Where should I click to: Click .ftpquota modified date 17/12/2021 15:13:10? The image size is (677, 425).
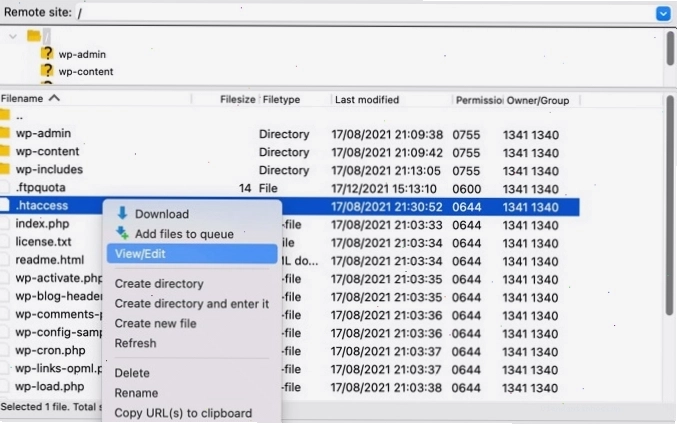point(384,189)
